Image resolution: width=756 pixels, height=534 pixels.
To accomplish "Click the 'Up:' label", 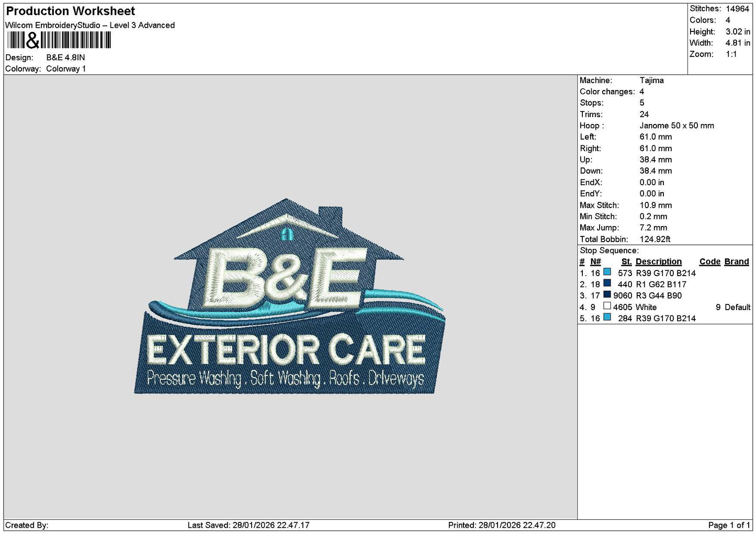I will click(585, 160).
